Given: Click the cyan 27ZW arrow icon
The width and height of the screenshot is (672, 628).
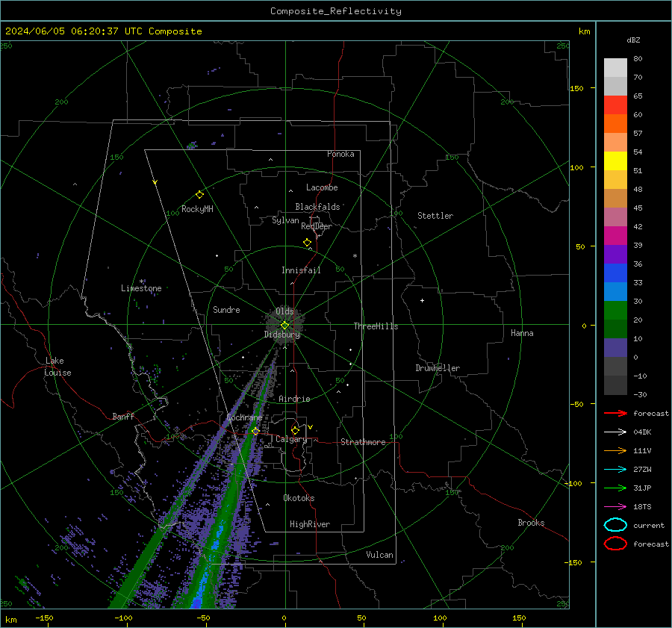Looking at the screenshot, I should pos(615,469).
